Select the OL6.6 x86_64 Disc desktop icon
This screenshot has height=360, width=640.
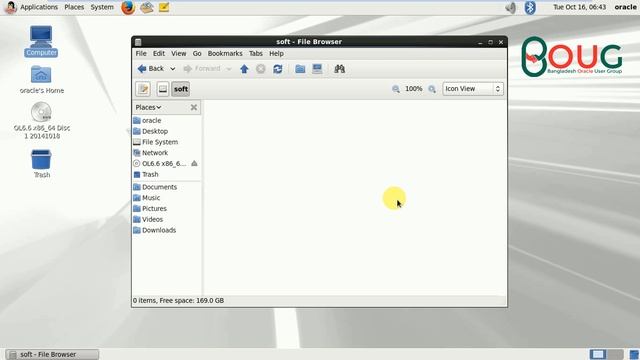pos(41,121)
